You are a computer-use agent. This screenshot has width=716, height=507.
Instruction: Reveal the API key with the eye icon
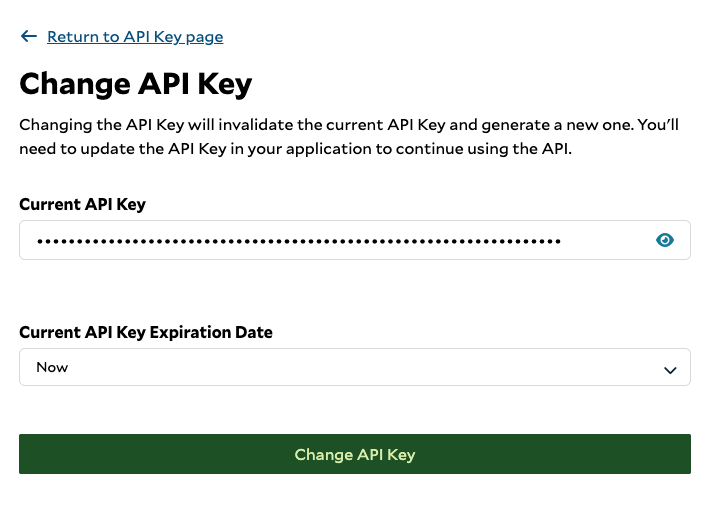665,240
